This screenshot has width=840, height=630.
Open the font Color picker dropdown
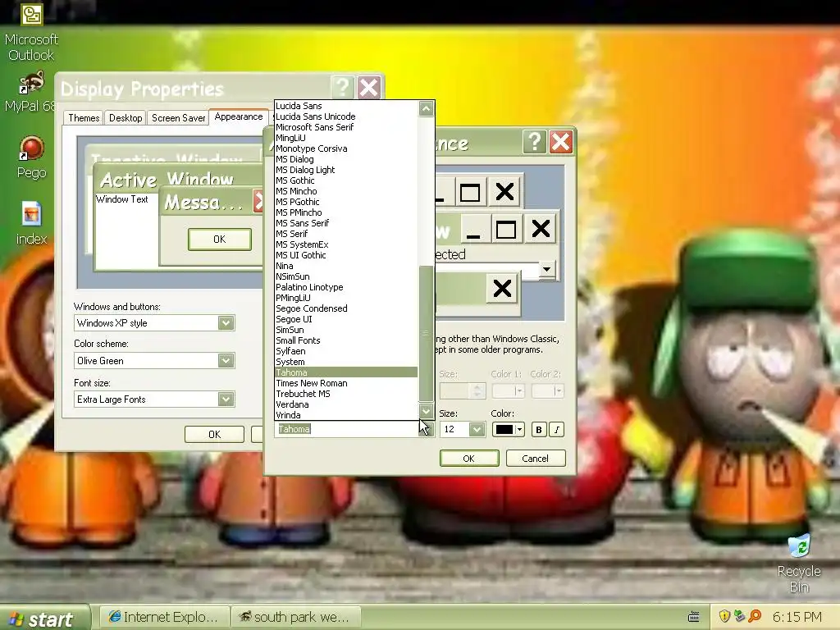(x=508, y=430)
